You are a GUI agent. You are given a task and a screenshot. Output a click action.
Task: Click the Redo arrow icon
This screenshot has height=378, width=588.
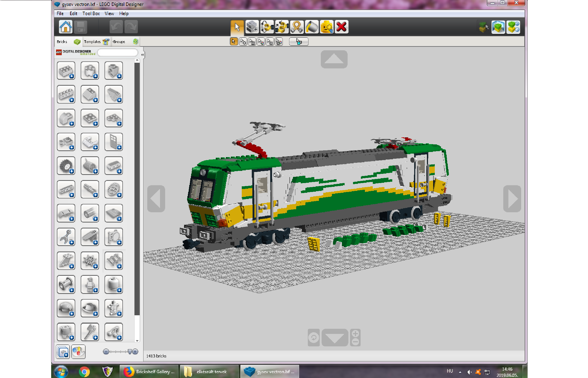point(131,27)
